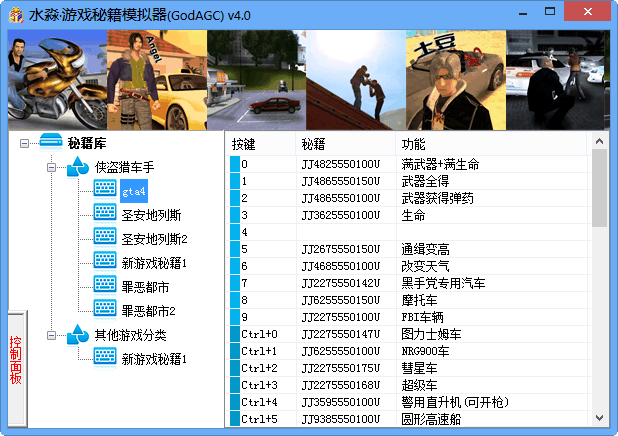Select the row 满武器+满生命
This screenshot has height=436, width=618.
410,164
